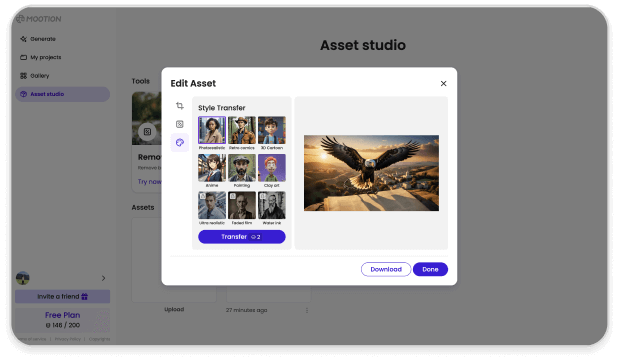Open Generate in the sidebar

[38, 39]
